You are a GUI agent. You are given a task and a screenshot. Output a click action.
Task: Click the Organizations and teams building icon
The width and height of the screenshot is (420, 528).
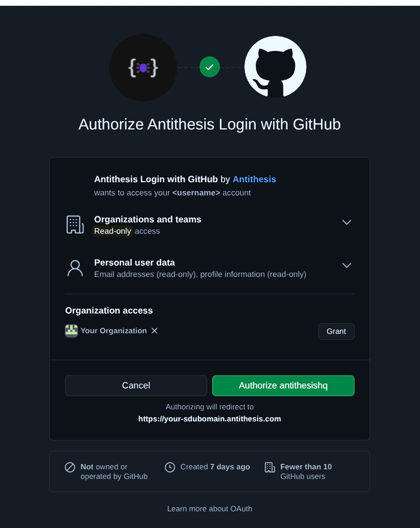click(x=75, y=225)
